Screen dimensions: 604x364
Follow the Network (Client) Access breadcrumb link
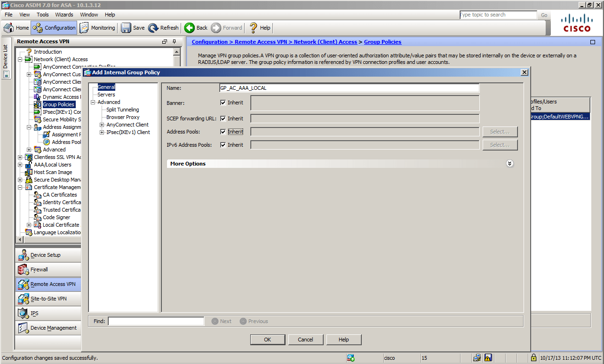click(326, 42)
